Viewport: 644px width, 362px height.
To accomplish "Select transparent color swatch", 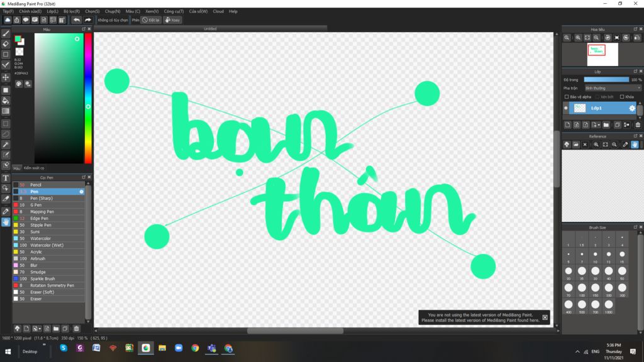I will (x=19, y=52).
